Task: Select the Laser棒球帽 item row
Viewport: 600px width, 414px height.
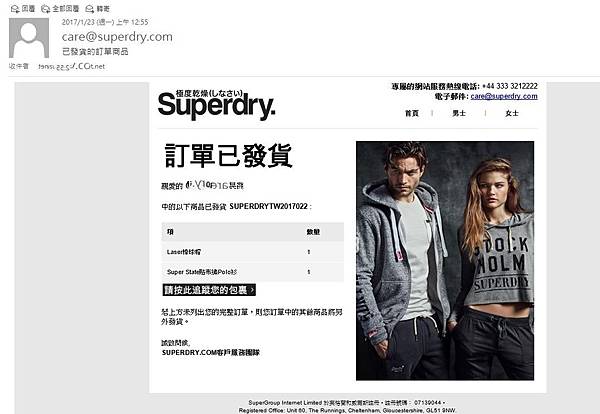Action: click(253, 252)
